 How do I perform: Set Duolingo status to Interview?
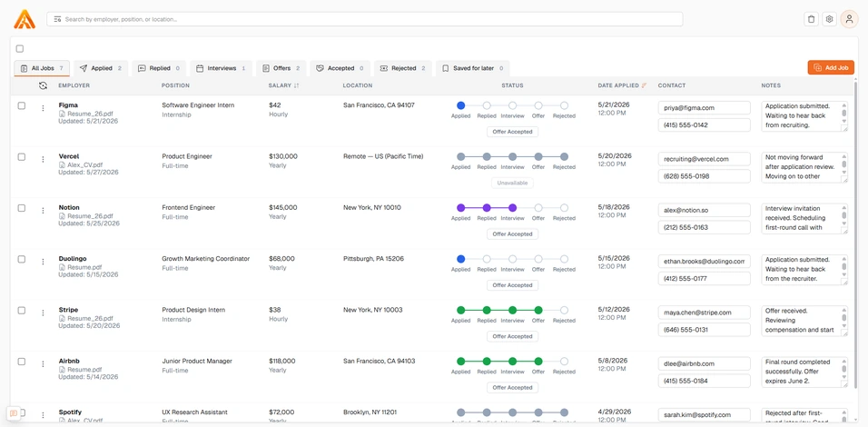[513, 259]
